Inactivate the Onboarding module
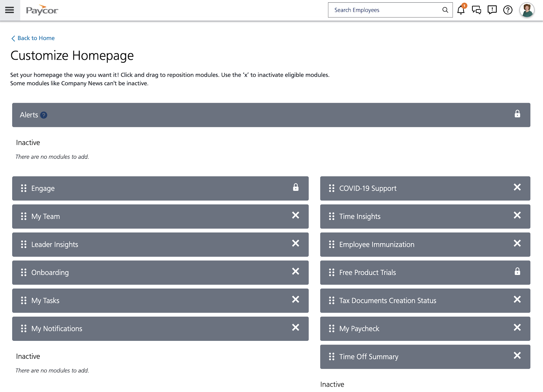The width and height of the screenshot is (543, 392). click(x=296, y=271)
